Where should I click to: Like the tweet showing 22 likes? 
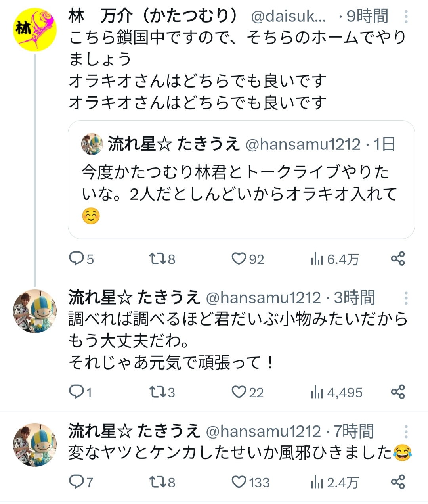[248, 393]
